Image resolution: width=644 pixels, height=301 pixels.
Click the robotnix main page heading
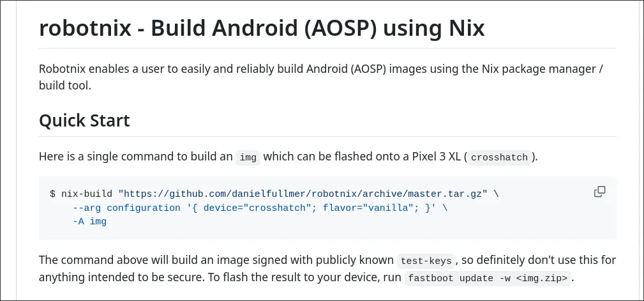[262, 28]
